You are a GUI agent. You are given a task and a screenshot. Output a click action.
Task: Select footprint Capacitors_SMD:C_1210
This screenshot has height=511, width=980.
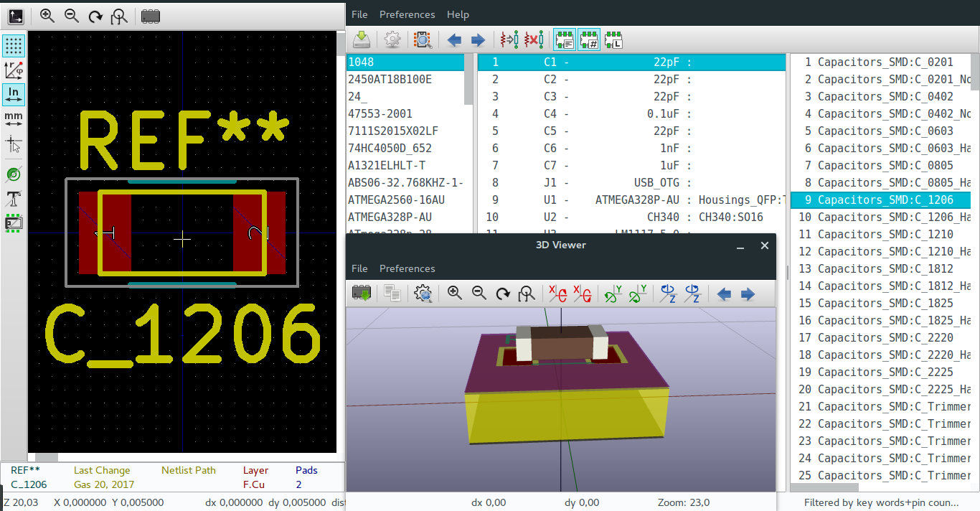coord(880,235)
